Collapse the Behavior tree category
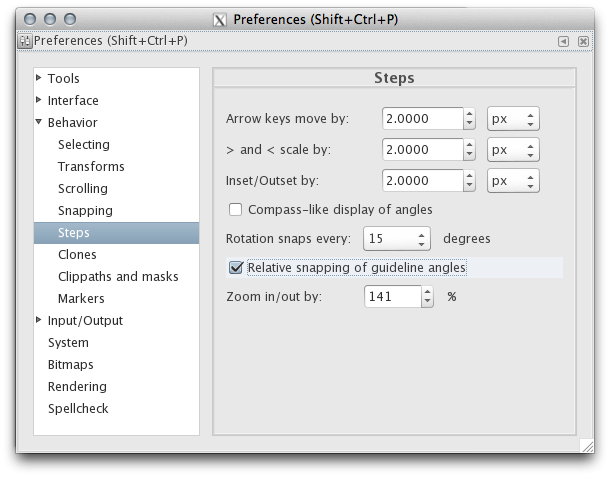610x477 pixels. pos(39,121)
